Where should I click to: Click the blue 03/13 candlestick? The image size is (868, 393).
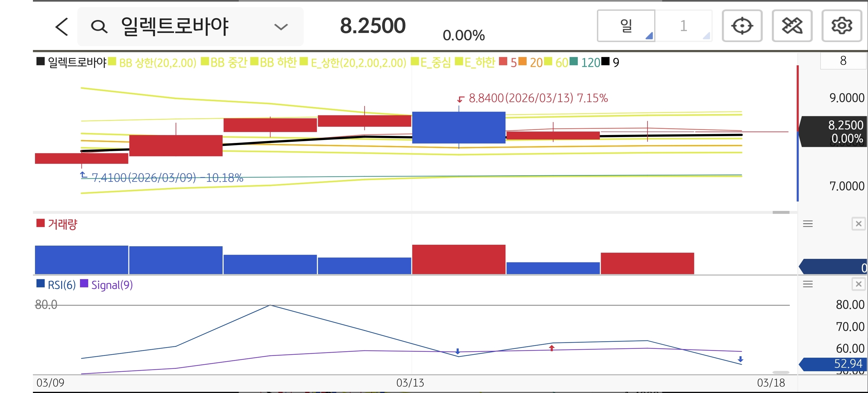coord(459,128)
